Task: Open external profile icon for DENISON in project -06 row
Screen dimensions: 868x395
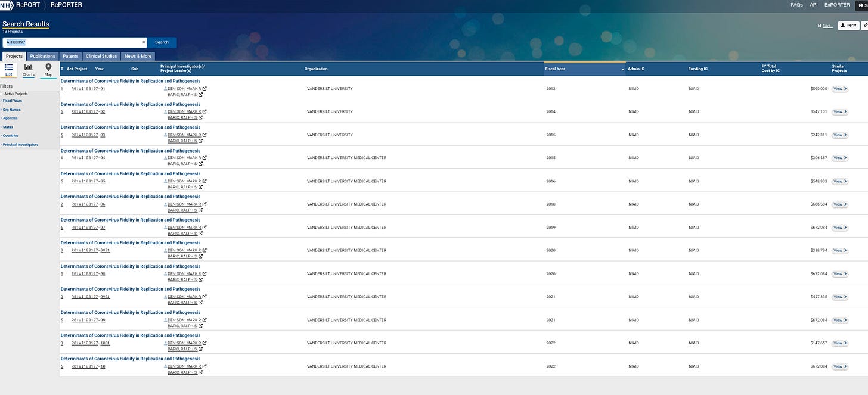Action: (204, 204)
